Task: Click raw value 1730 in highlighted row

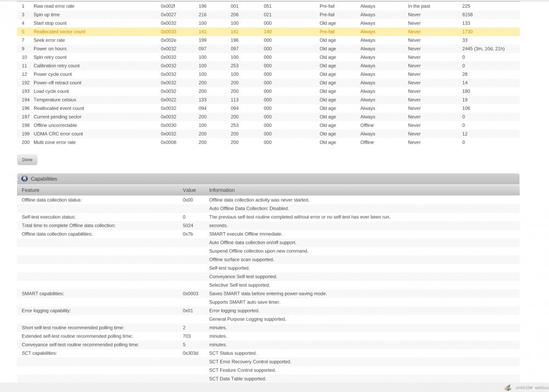Action: click(467, 31)
